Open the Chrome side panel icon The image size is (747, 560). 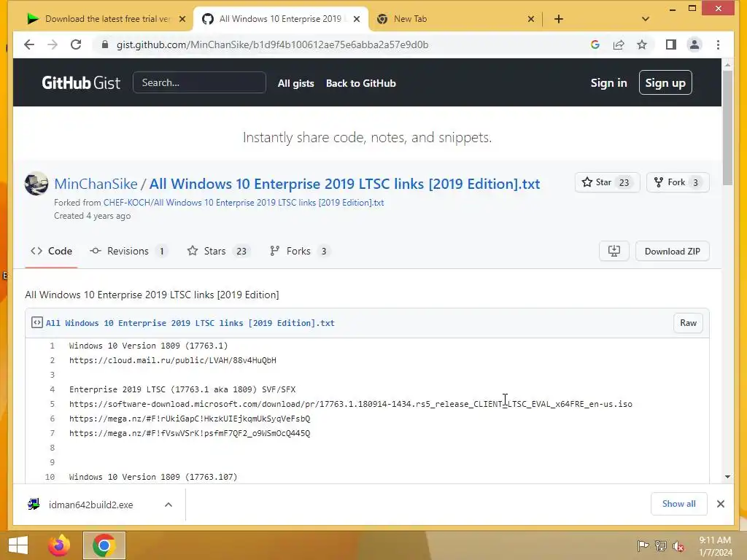(x=671, y=44)
